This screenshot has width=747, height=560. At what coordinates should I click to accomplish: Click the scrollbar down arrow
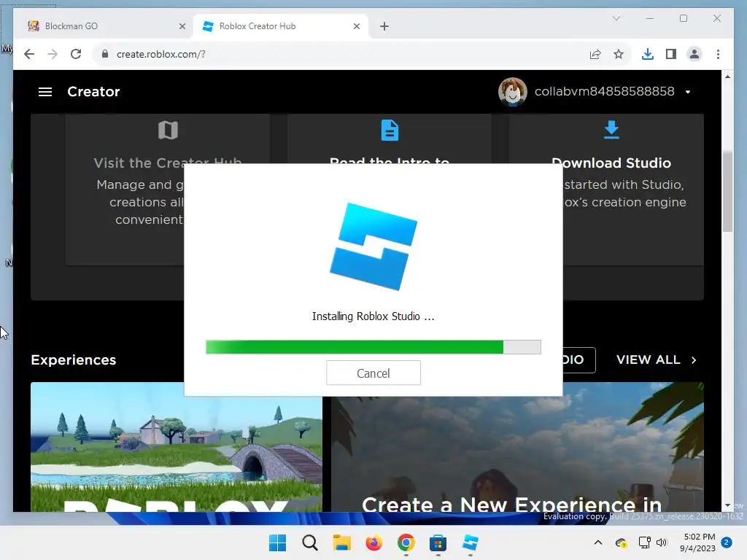727,505
